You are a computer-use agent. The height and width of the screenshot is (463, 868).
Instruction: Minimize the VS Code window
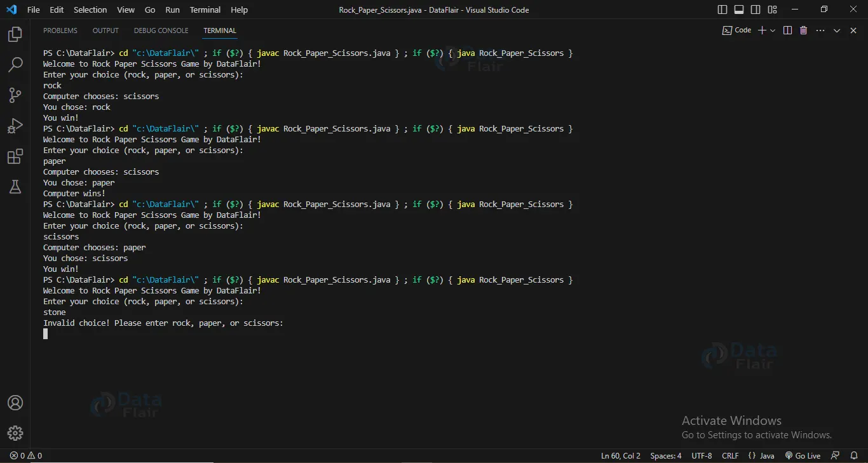click(795, 10)
